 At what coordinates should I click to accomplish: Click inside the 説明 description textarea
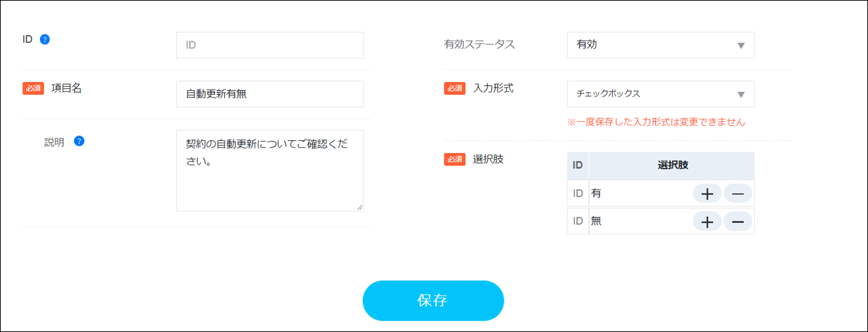coord(269,171)
